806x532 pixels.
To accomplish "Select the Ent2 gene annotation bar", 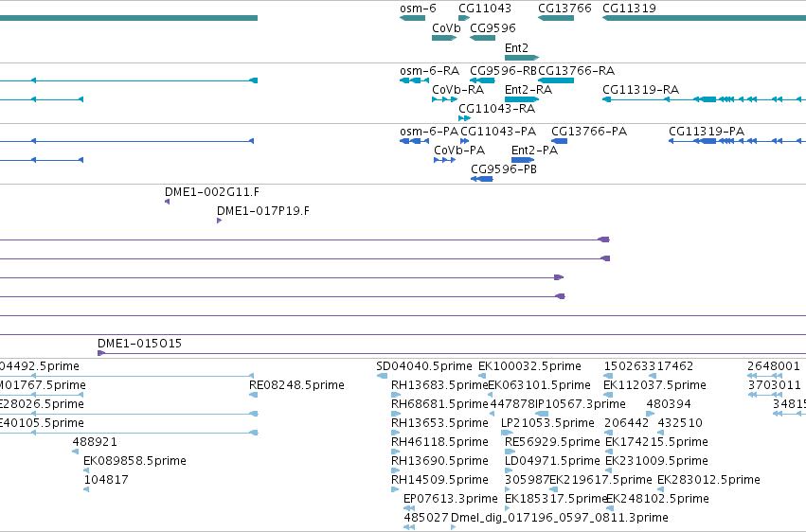I will tap(522, 58).
